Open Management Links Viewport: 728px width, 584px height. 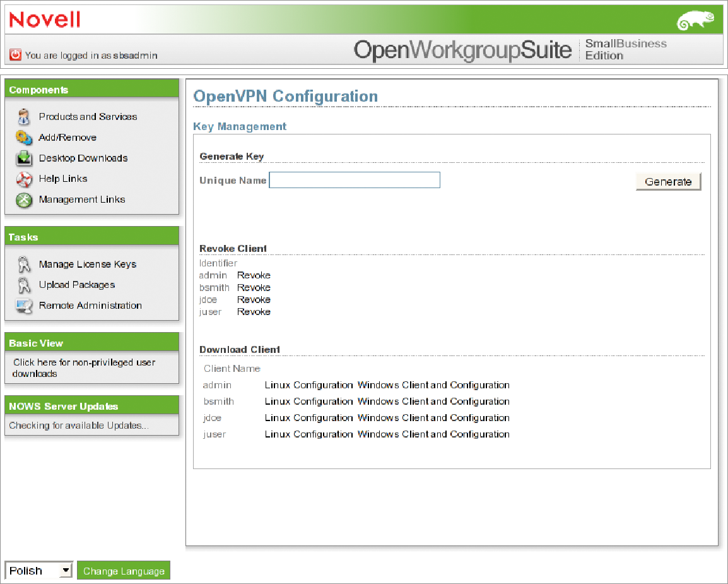[x=82, y=200]
